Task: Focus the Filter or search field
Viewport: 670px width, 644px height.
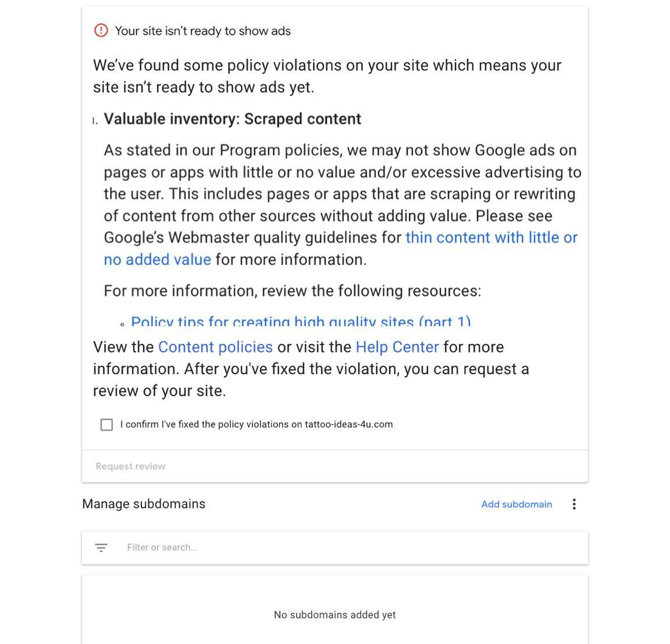Action: click(349, 547)
